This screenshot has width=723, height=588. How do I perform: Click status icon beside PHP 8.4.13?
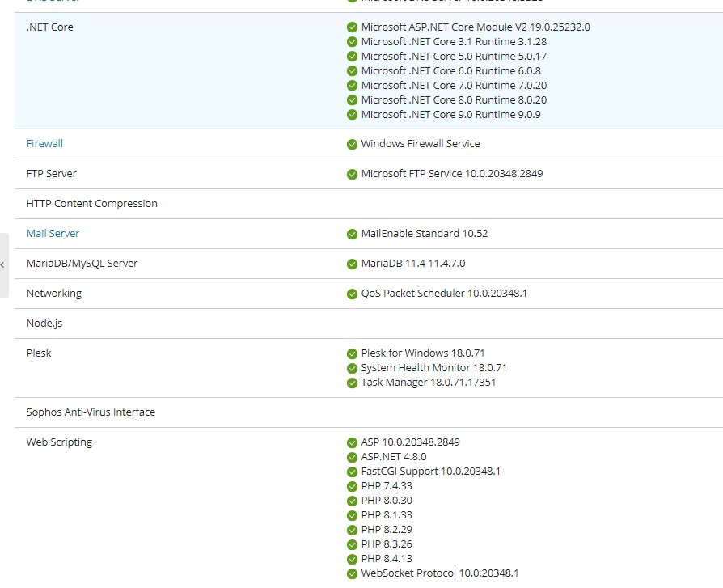tap(352, 559)
